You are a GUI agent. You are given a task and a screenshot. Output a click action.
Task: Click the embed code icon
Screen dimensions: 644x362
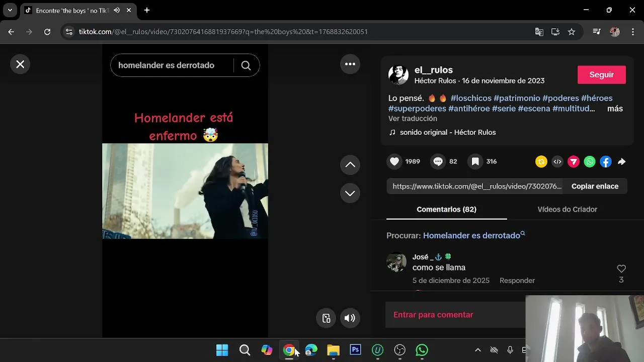(x=557, y=161)
